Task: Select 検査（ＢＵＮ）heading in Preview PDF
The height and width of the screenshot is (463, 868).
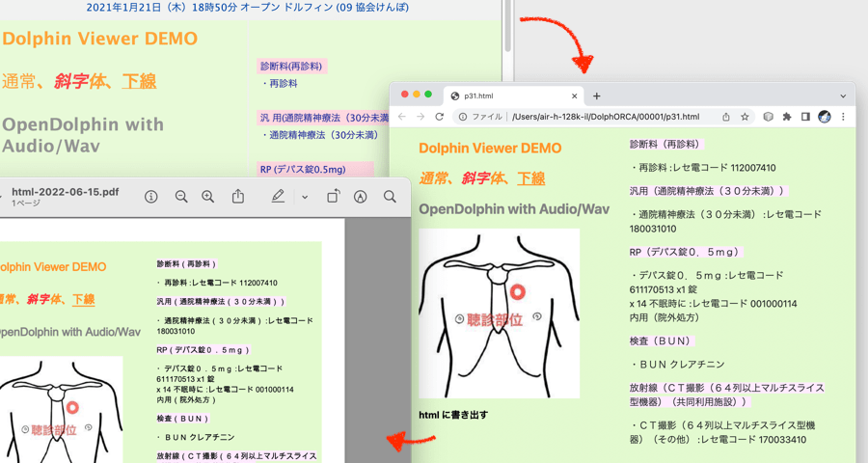Action: [182, 419]
